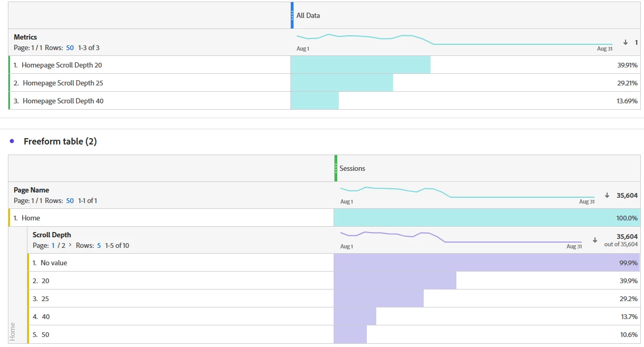The width and height of the screenshot is (644, 347).
Task: Click the All Data column header
Action: click(x=308, y=15)
